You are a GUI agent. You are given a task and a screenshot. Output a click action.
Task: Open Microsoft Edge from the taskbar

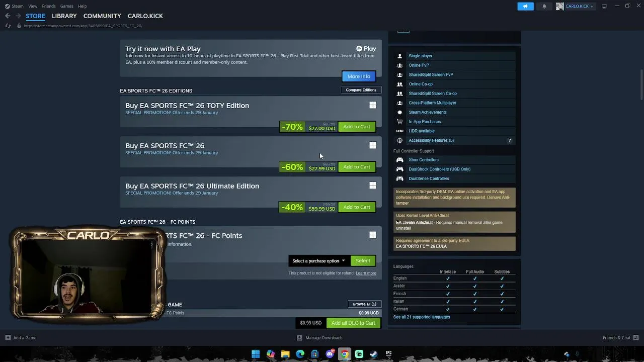pos(300,354)
